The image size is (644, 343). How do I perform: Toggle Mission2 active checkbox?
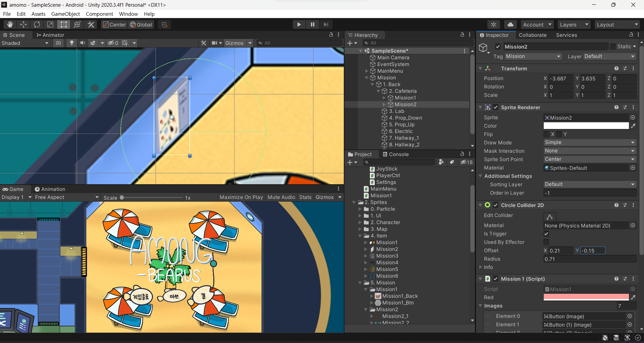pyautogui.click(x=498, y=47)
